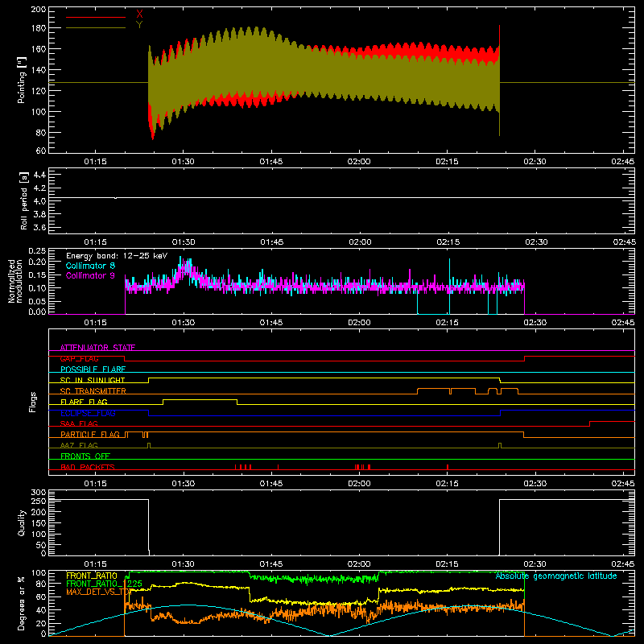Click the olive Y legend line

pos(95,28)
